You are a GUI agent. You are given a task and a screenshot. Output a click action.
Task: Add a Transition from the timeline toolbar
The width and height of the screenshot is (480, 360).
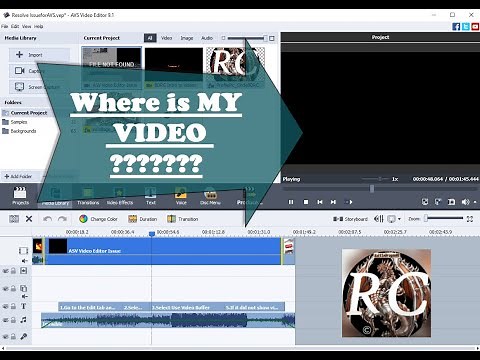[x=183, y=219]
